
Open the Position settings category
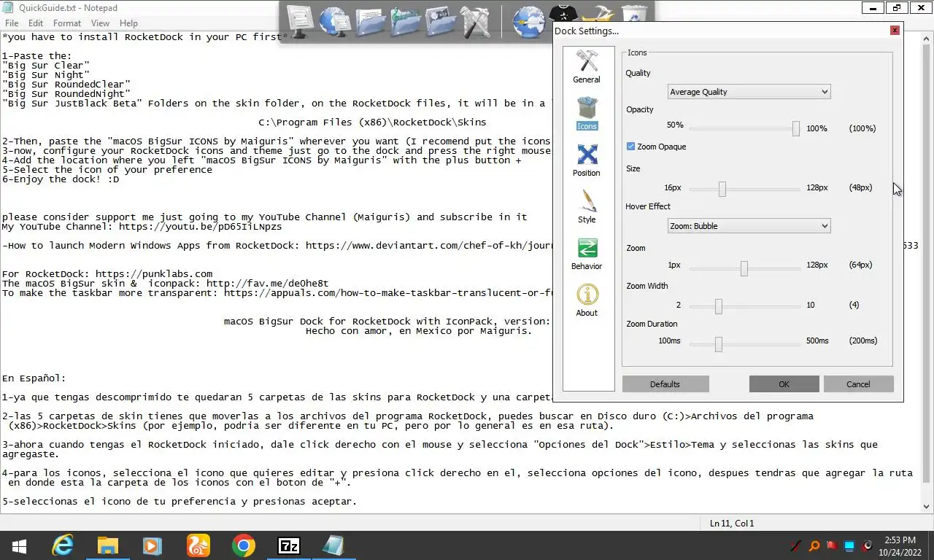coord(587,160)
